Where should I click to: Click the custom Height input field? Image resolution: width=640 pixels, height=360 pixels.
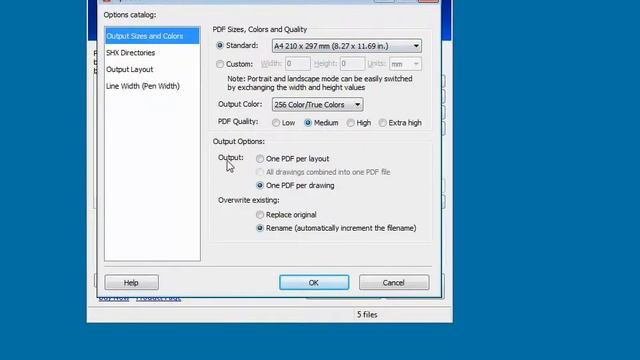pos(352,64)
